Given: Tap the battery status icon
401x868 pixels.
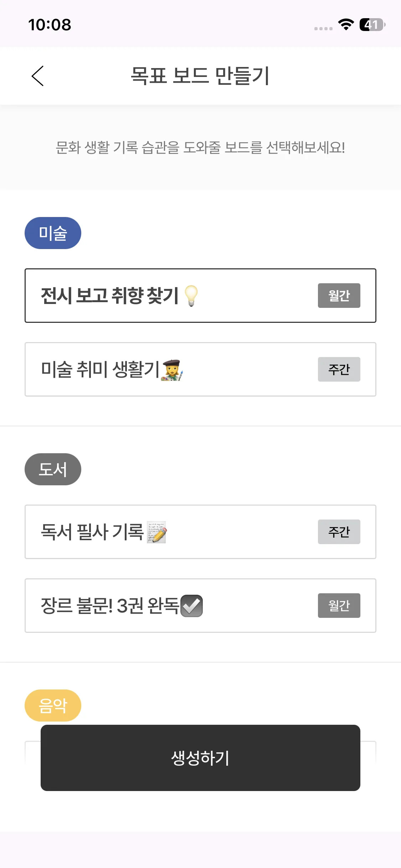Looking at the screenshot, I should [x=372, y=25].
